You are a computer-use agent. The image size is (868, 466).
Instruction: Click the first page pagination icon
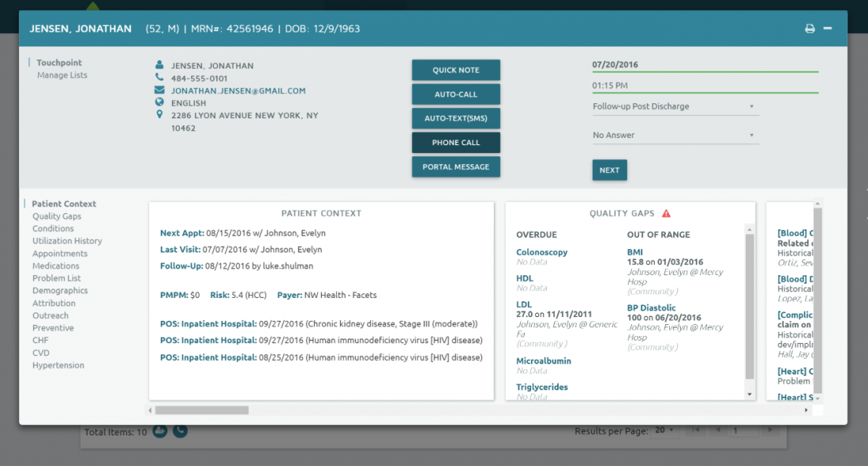(696, 430)
